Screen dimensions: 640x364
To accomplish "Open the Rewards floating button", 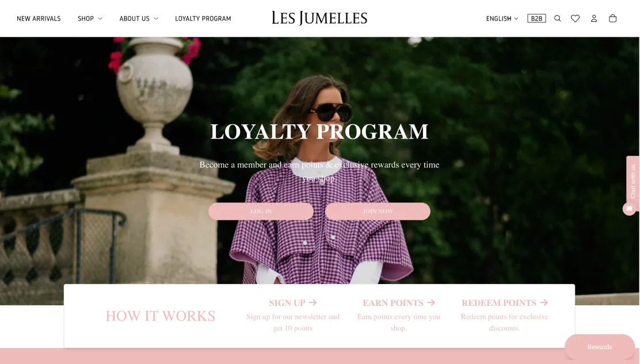I will coord(599,347).
